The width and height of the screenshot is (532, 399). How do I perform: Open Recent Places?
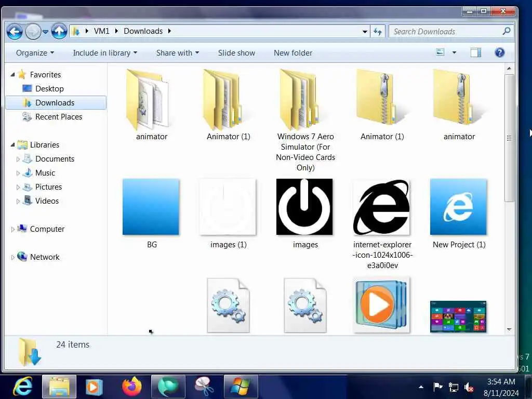click(58, 117)
